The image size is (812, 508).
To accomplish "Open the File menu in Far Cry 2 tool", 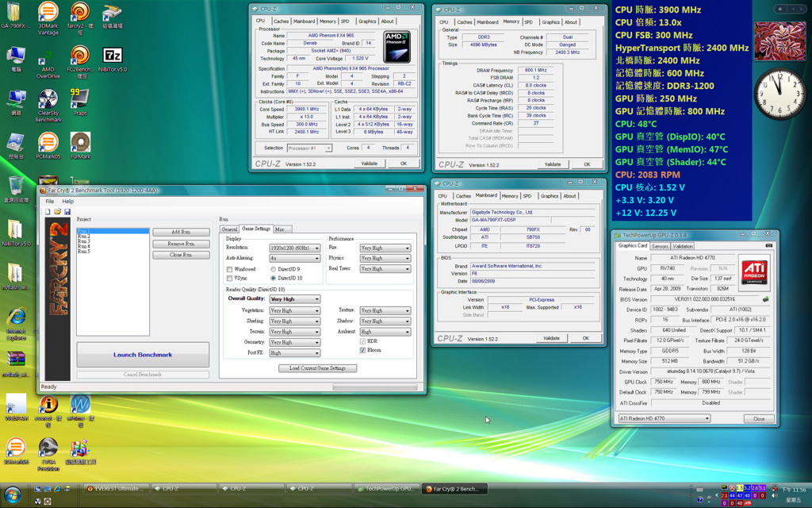I will tap(50, 201).
